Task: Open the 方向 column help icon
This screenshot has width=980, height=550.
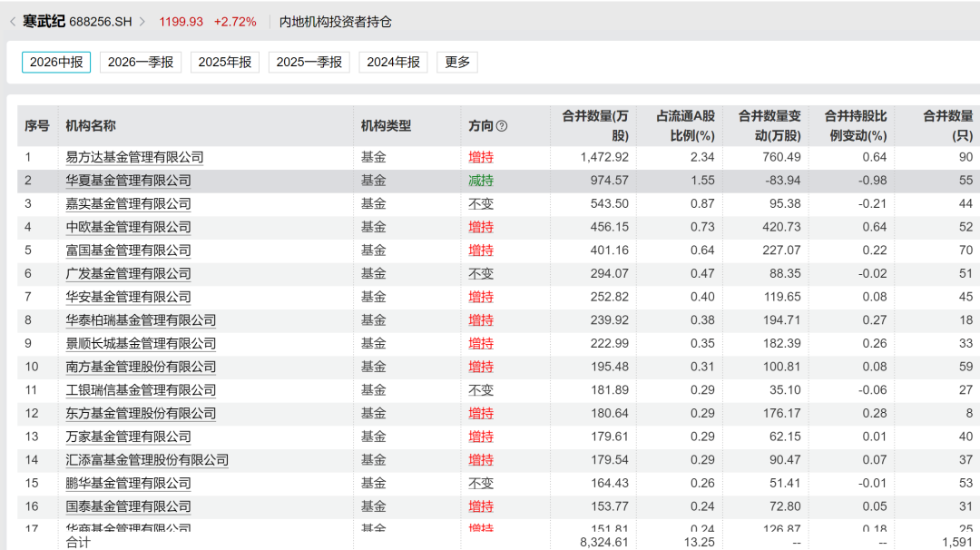Action: tap(501, 126)
